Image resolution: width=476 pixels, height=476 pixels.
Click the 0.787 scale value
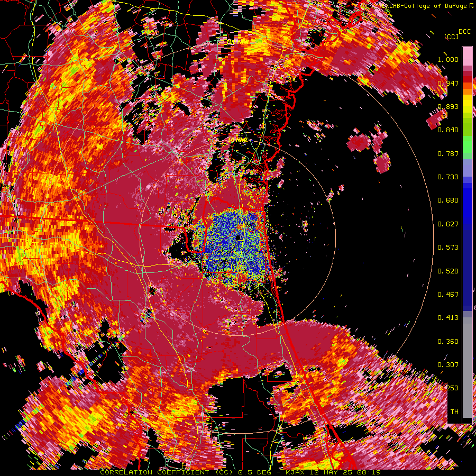448,153
